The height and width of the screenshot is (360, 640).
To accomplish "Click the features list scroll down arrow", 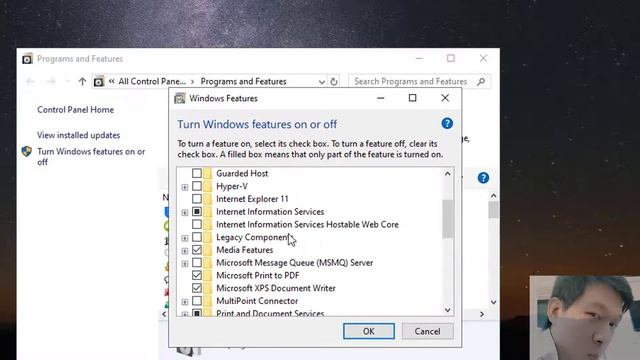I will point(448,310).
